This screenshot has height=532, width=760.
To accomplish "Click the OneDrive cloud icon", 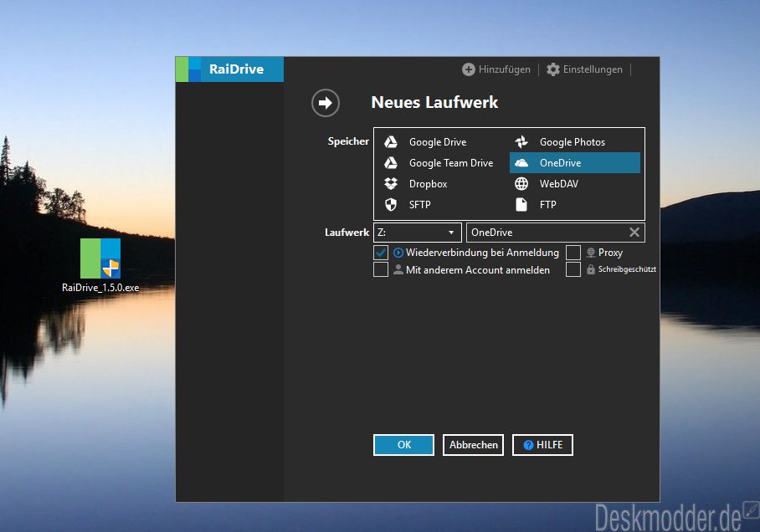I will 521,163.
